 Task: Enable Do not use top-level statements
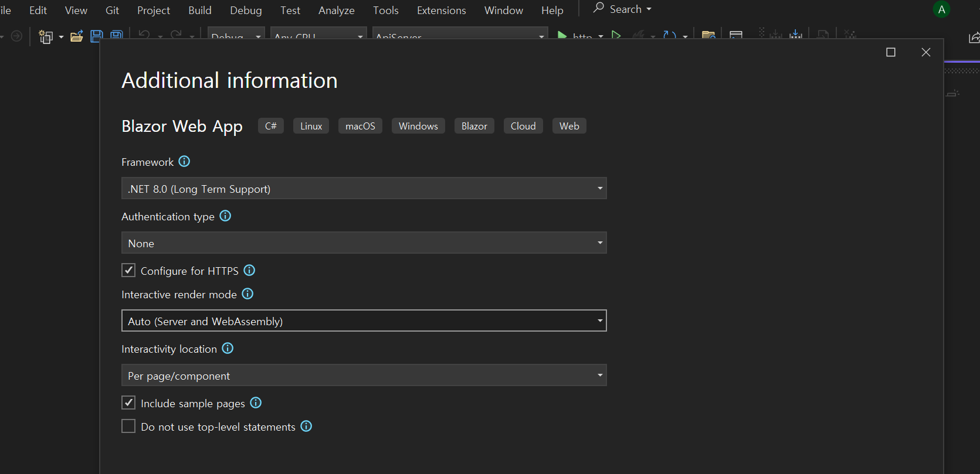coord(128,426)
